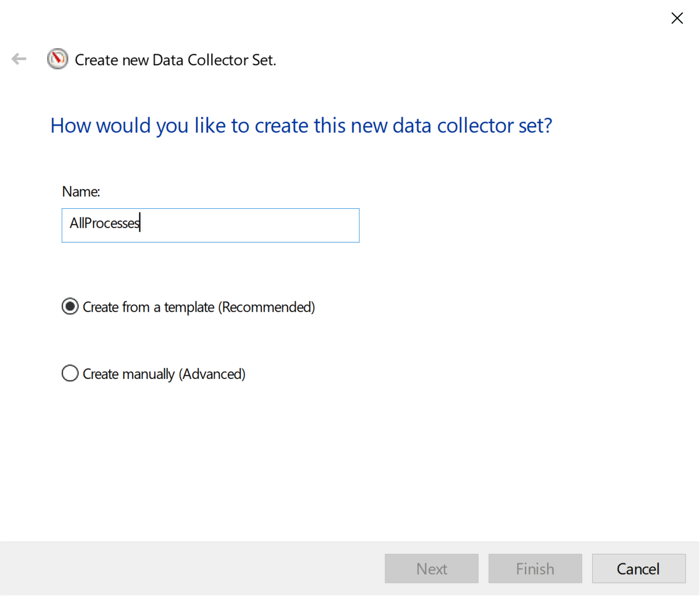The height and width of the screenshot is (596, 700).
Task: Click the 'Create new Data Collector Set.' title
Action: (175, 60)
